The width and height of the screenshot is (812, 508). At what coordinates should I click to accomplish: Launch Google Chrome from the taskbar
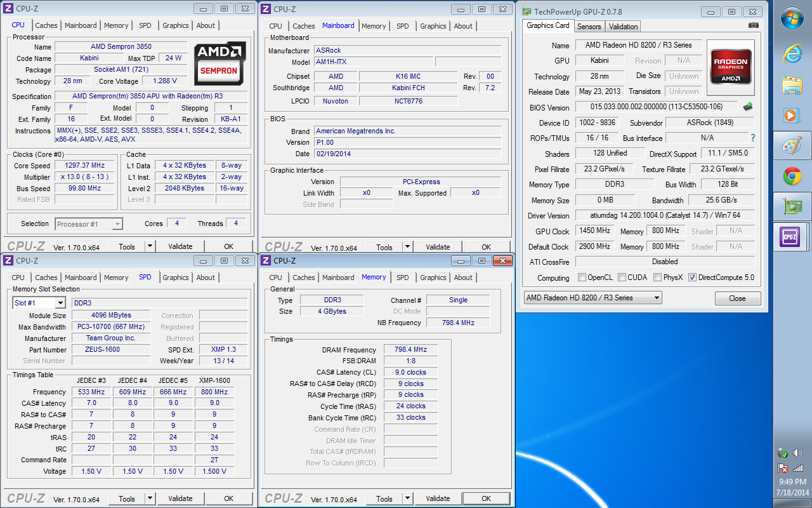pos(792,177)
